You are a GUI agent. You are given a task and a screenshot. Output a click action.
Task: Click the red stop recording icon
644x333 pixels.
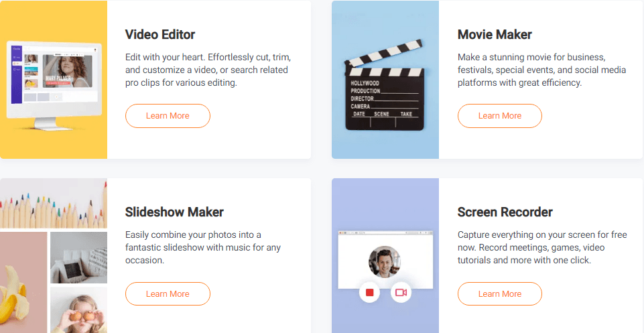[x=369, y=292]
